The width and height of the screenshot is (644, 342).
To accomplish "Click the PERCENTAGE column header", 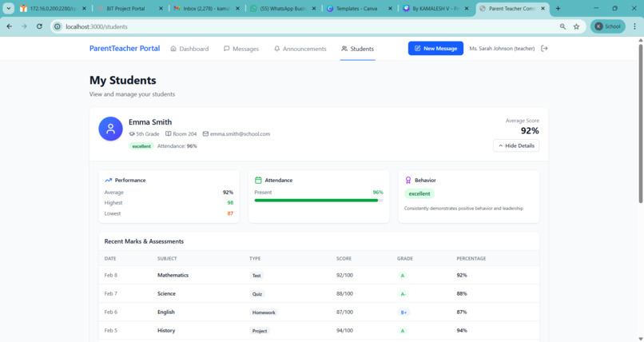I will click(x=471, y=259).
